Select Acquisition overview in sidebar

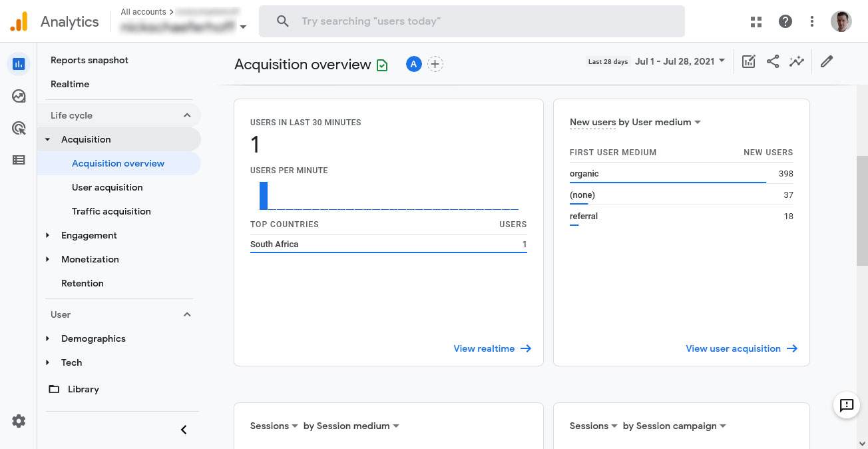pyautogui.click(x=118, y=163)
